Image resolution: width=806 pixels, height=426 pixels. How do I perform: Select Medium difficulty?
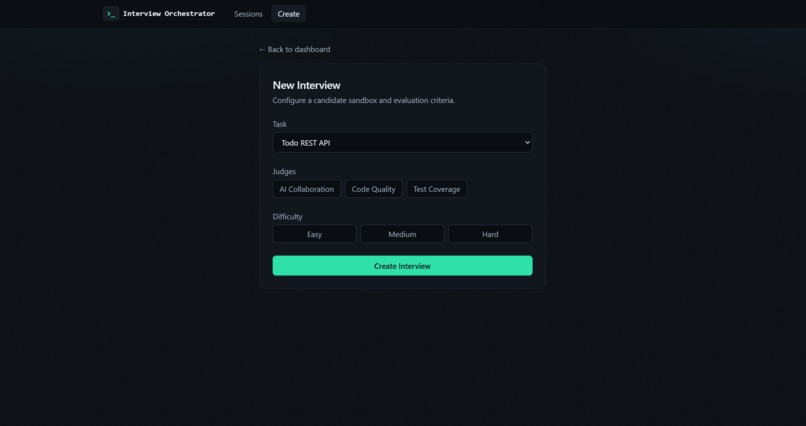coord(402,234)
